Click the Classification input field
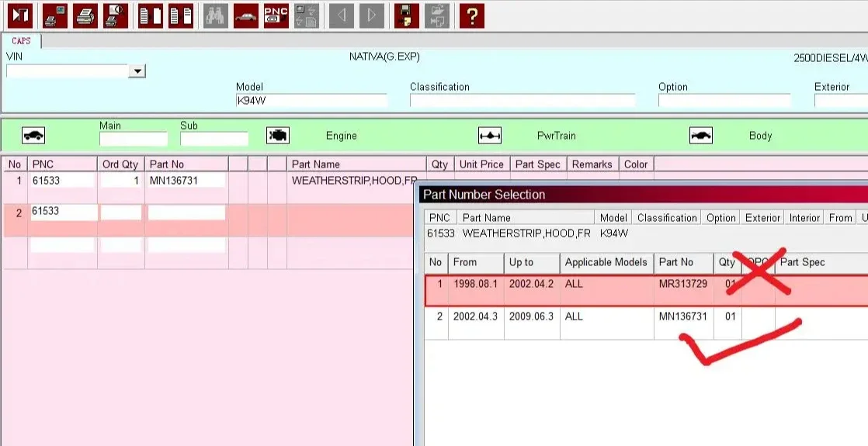 tap(522, 101)
